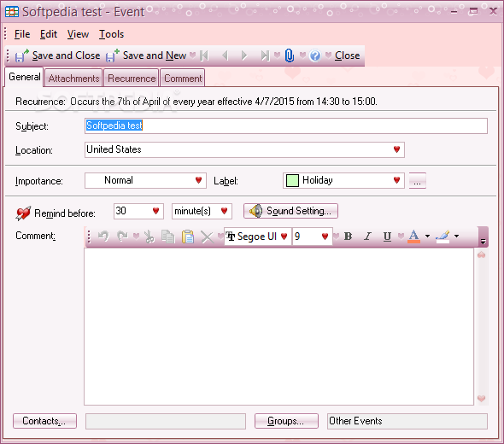504x444 pixels.
Task: Open font color dropdown arrow
Action: (427, 237)
